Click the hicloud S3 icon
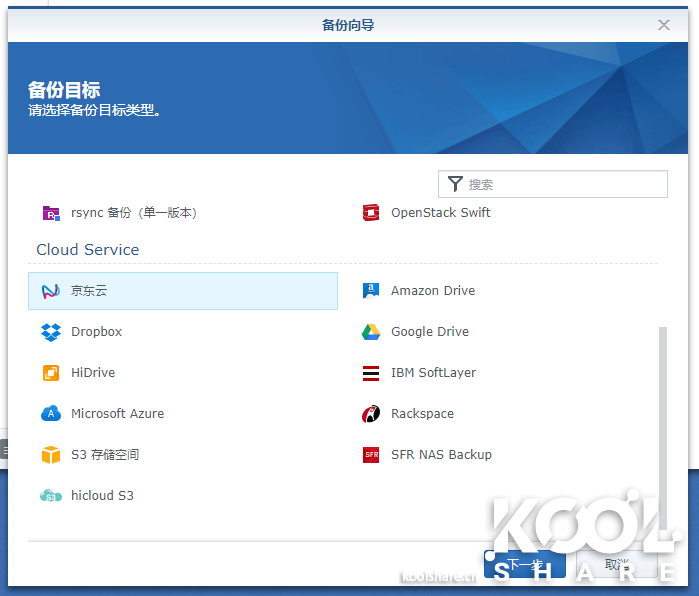 point(51,496)
